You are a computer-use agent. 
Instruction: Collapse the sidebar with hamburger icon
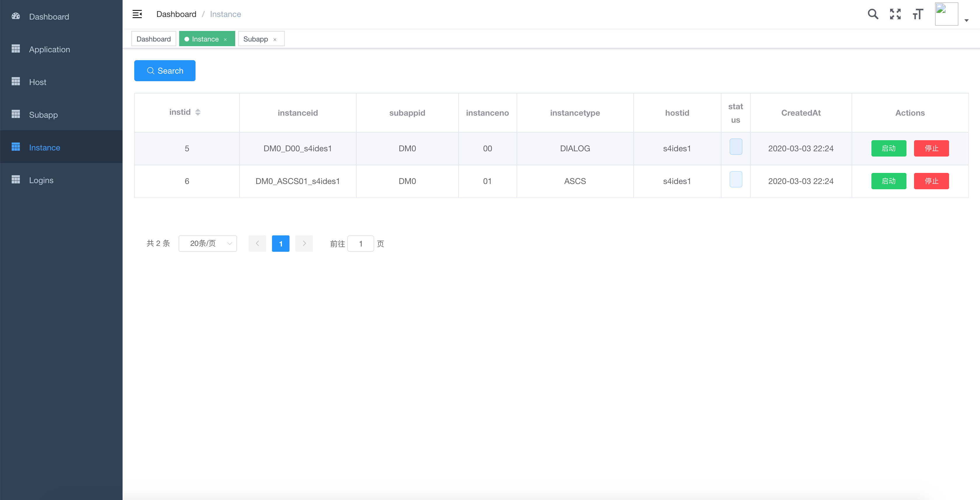click(137, 14)
